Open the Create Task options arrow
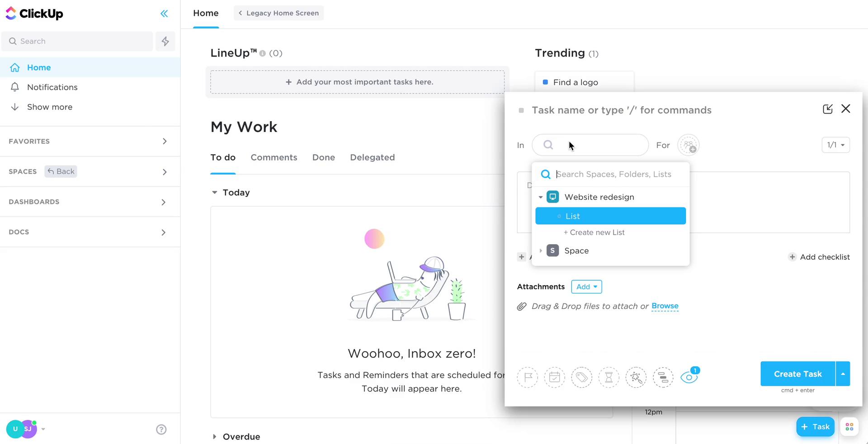Screen dimensions: 868x444 (x=843, y=374)
